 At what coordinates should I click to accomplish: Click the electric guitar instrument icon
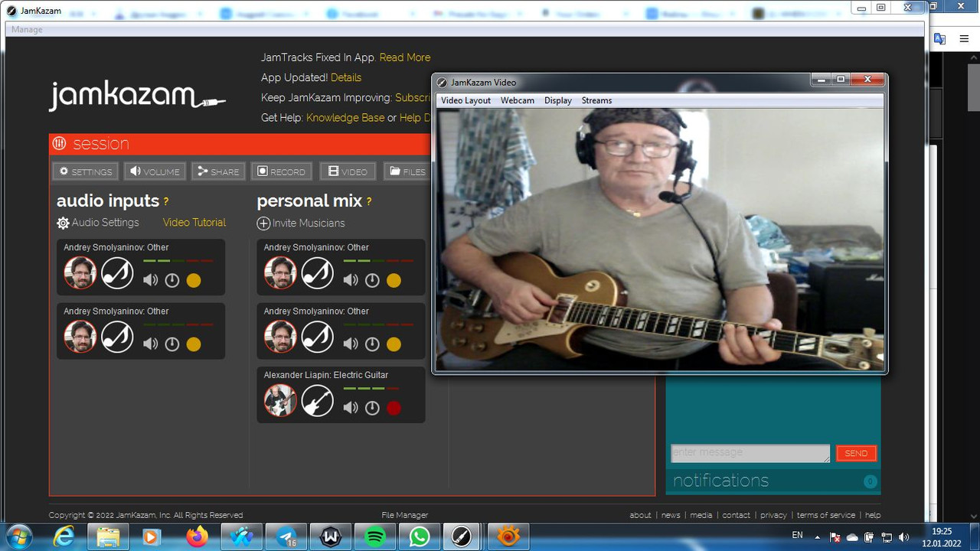pos(317,400)
